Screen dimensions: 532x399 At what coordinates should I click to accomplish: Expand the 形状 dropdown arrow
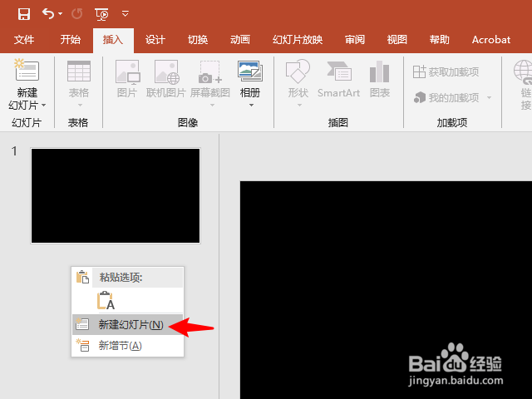point(299,106)
